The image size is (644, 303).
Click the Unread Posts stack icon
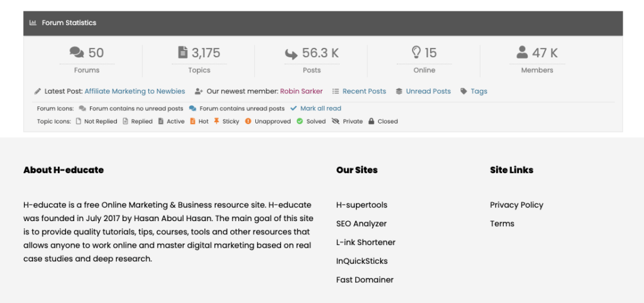click(x=399, y=91)
